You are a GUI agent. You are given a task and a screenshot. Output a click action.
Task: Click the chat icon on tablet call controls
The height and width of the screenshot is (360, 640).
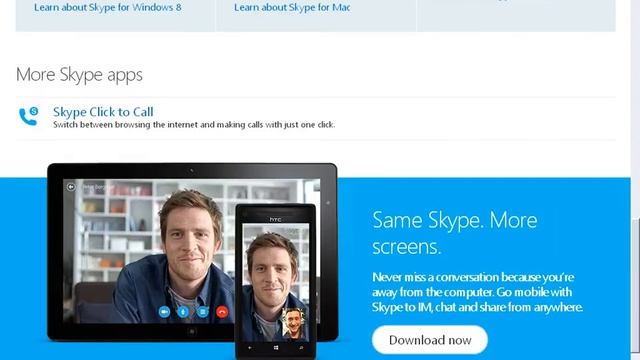point(203,312)
